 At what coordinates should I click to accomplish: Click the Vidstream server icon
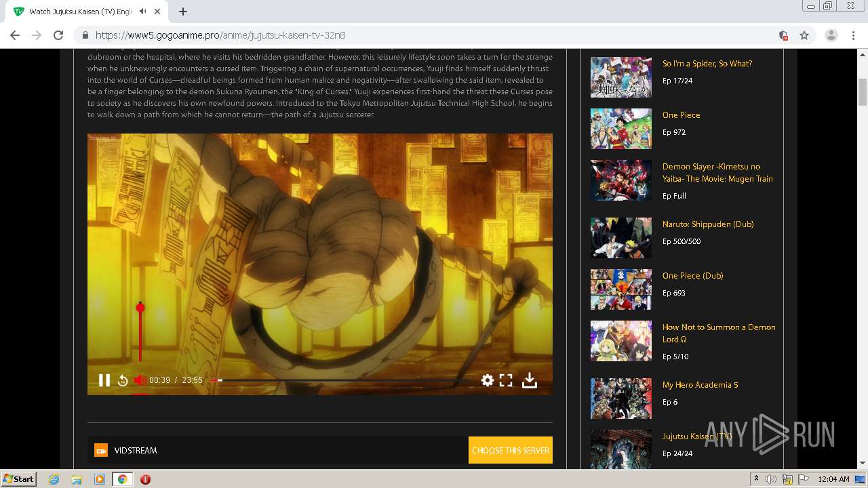(x=101, y=450)
